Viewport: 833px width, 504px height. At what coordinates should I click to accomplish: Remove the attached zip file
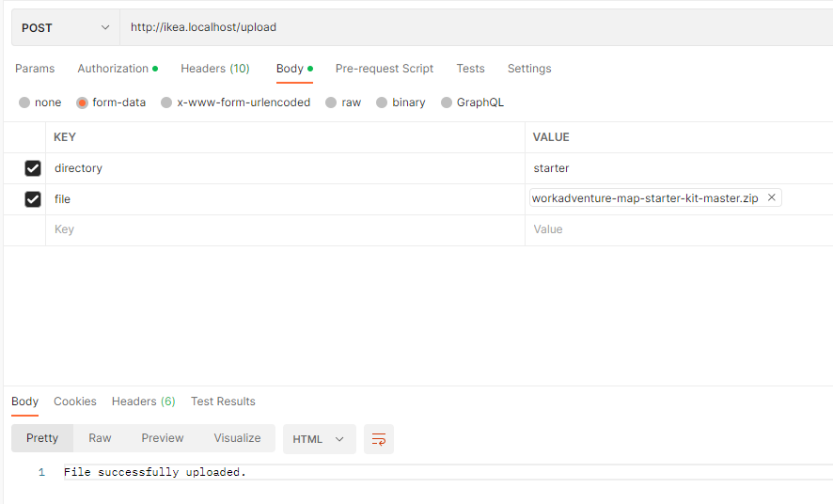pos(771,197)
